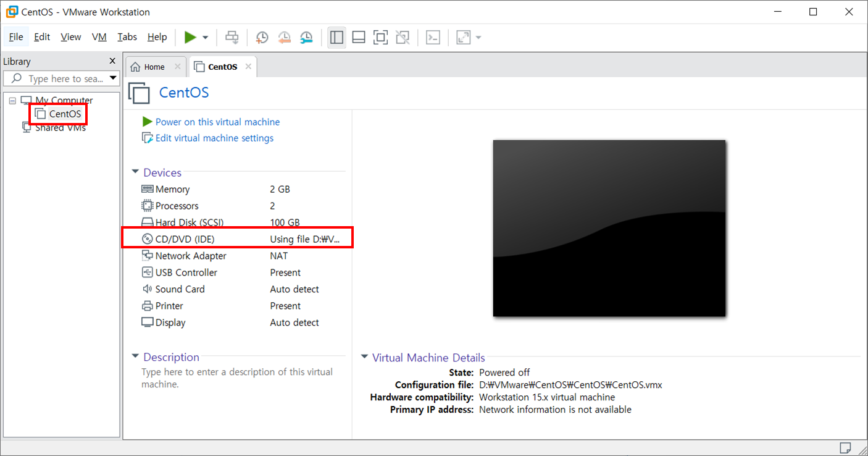This screenshot has width=868, height=456.
Task: Open the File menu
Action: coord(16,37)
